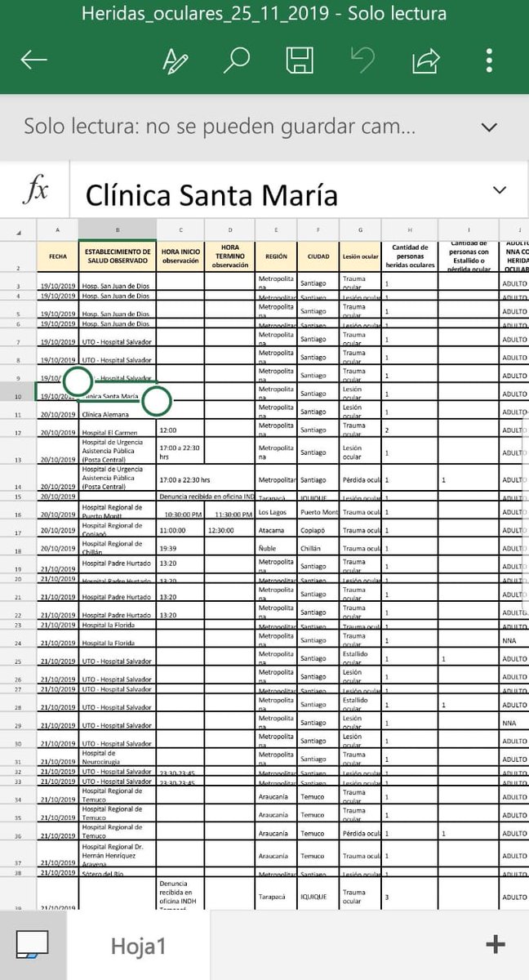Select column G header
This screenshot has width=529, height=980.
[360, 232]
